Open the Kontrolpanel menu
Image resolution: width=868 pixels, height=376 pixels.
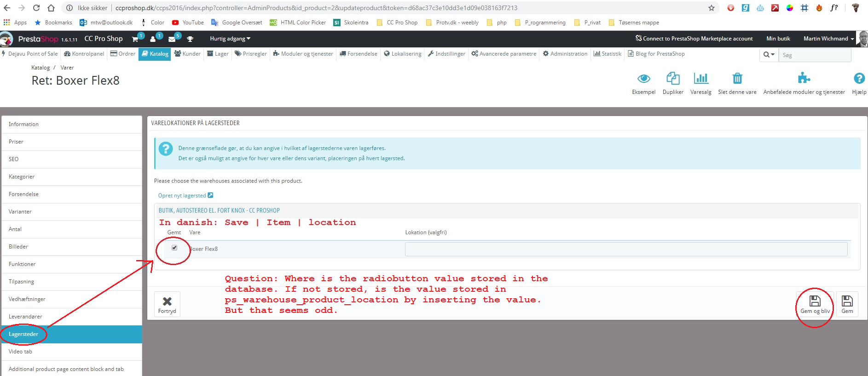click(x=84, y=54)
